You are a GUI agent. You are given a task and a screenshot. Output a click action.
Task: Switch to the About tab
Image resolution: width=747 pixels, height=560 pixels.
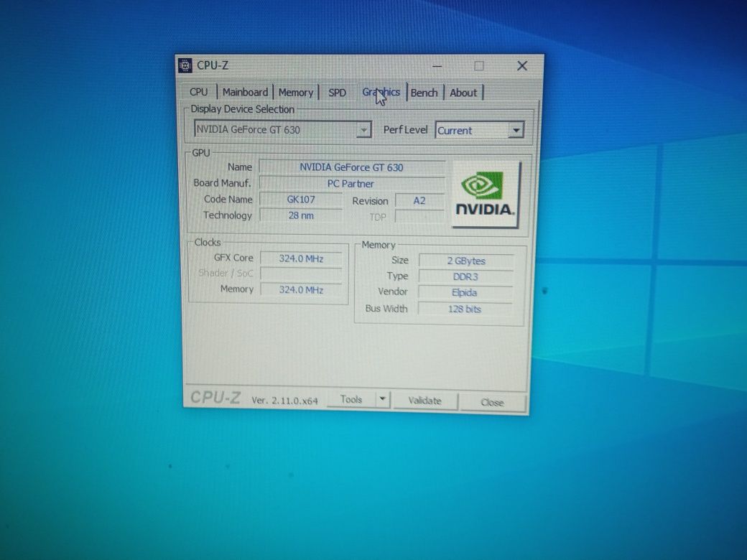[x=463, y=93]
